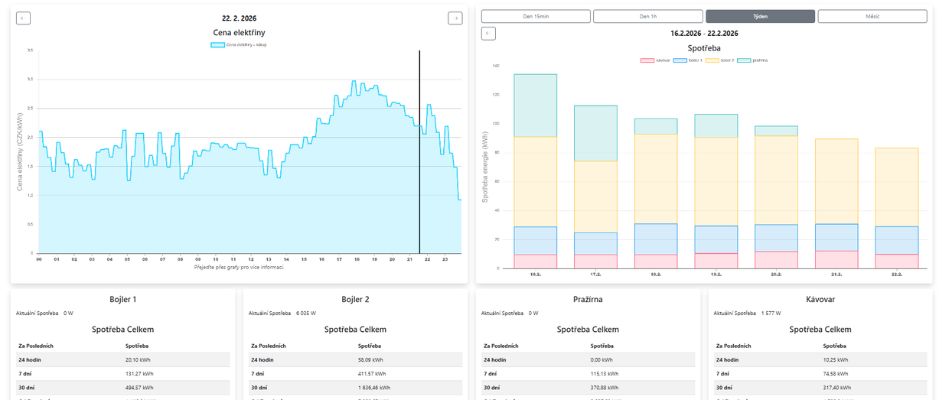The height and width of the screenshot is (400, 950).
Task: Select the Měsíc period button
Action: click(872, 16)
